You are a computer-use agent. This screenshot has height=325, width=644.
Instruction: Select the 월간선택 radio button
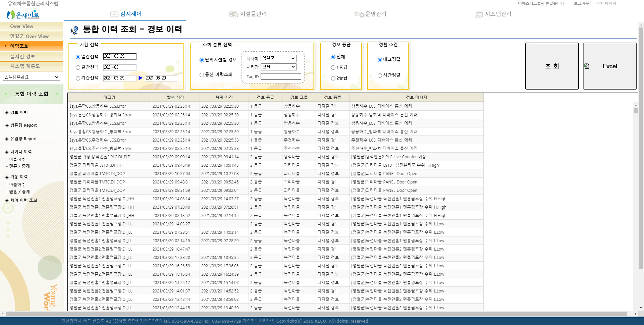(78, 67)
